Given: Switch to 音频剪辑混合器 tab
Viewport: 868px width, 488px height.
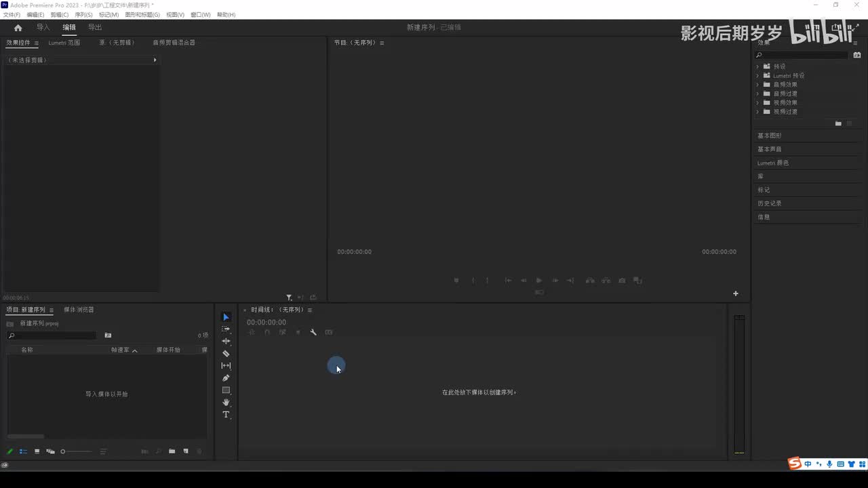Looking at the screenshot, I should (174, 43).
